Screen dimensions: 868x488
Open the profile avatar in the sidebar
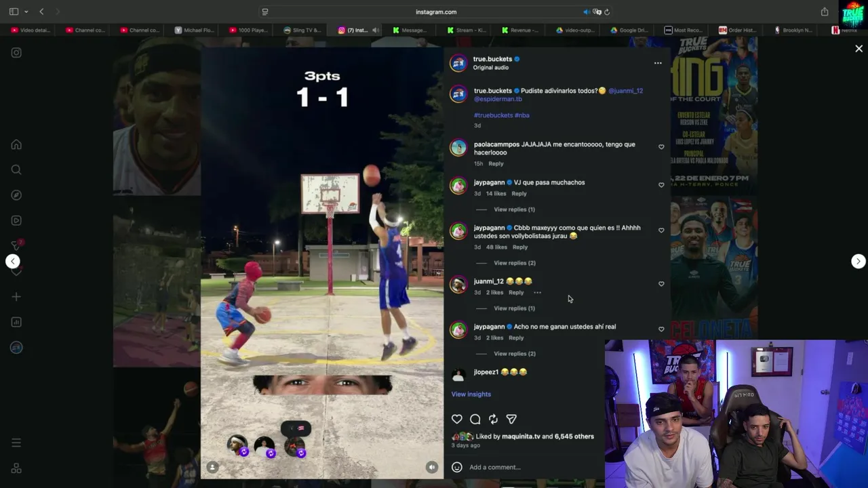pos(16,348)
